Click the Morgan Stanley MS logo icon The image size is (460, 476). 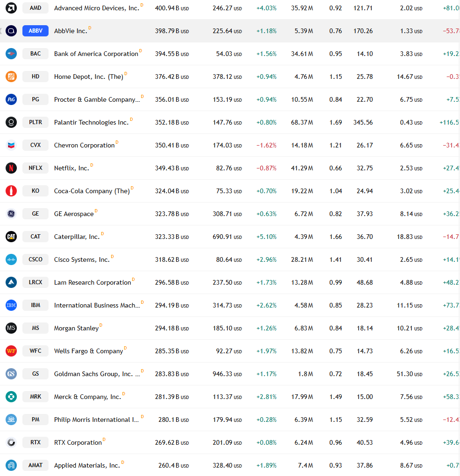(x=11, y=328)
